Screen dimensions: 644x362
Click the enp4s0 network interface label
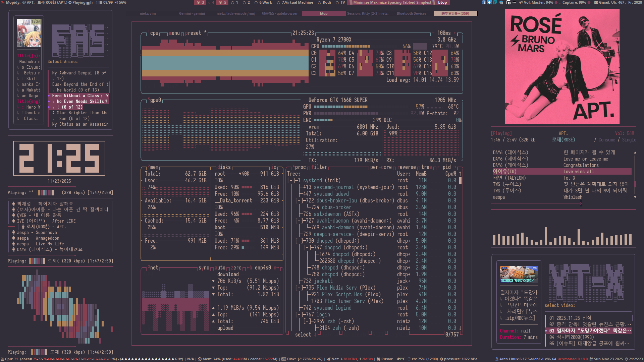pyautogui.click(x=263, y=267)
